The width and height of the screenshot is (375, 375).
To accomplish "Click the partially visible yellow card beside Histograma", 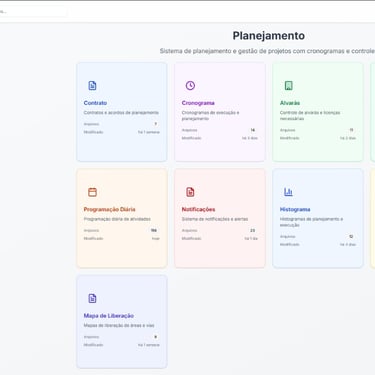I will (x=373, y=218).
